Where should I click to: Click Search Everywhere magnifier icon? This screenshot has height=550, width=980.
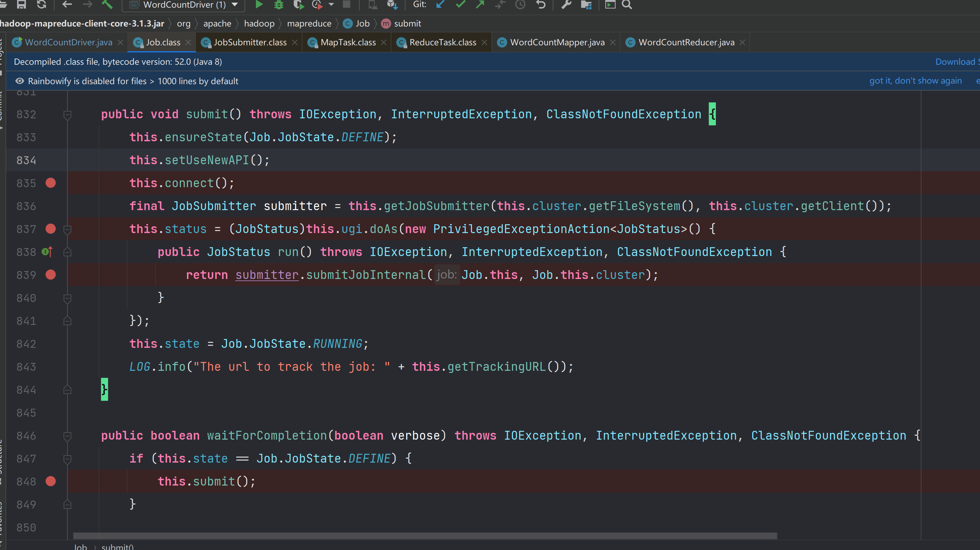pos(627,4)
